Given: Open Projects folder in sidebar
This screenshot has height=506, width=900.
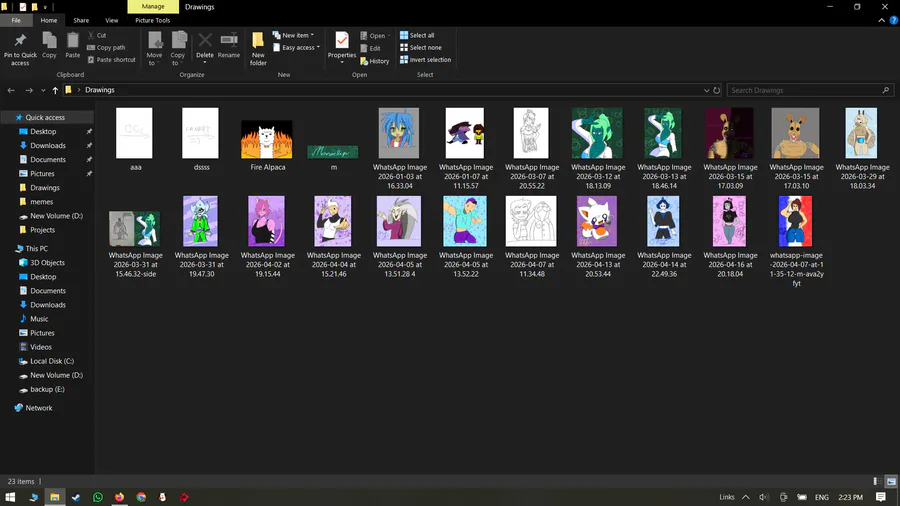Looking at the screenshot, I should click(x=42, y=230).
